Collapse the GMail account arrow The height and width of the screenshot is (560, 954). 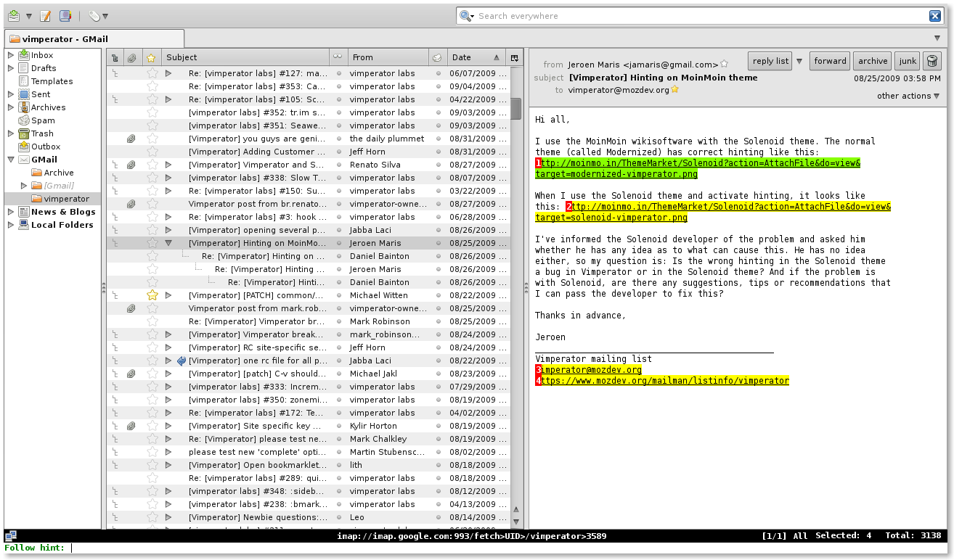point(10,160)
